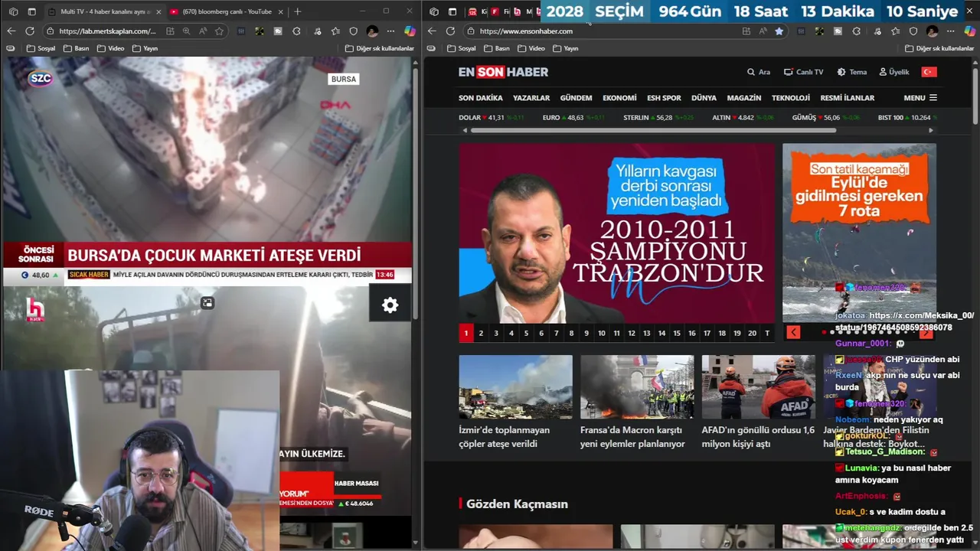The width and height of the screenshot is (980, 551).
Task: Select headline slide 20
Action: pyautogui.click(x=752, y=333)
